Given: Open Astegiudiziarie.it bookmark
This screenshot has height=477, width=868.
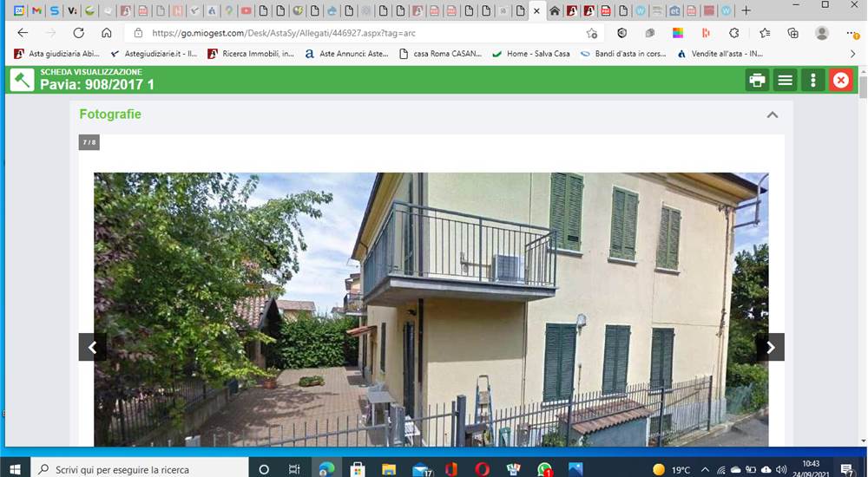Looking at the screenshot, I should point(154,54).
